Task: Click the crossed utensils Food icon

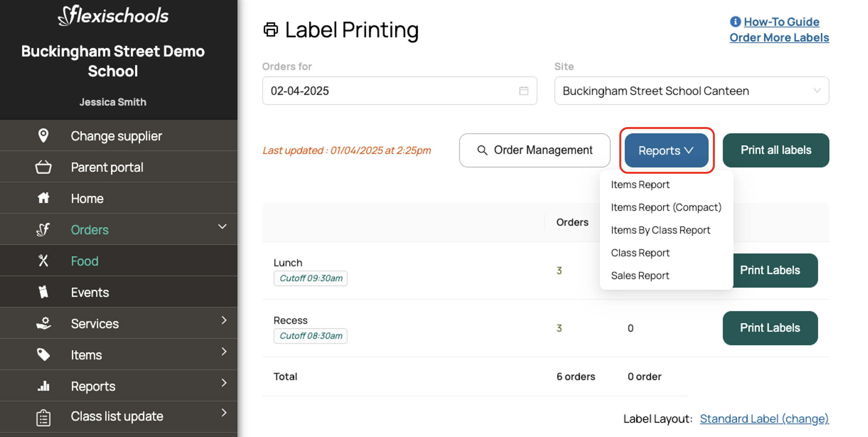Action: point(43,261)
